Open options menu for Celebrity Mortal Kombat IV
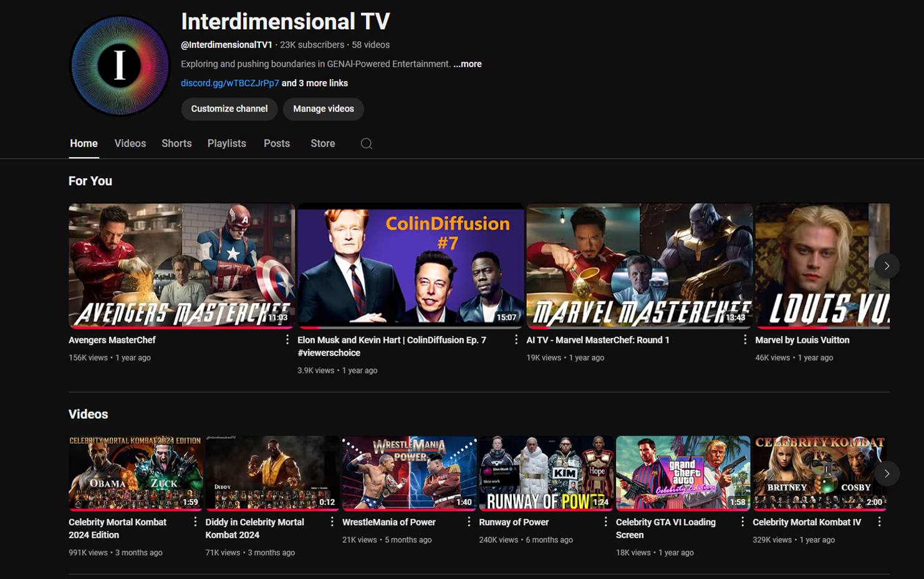Image resolution: width=924 pixels, height=579 pixels. [878, 522]
